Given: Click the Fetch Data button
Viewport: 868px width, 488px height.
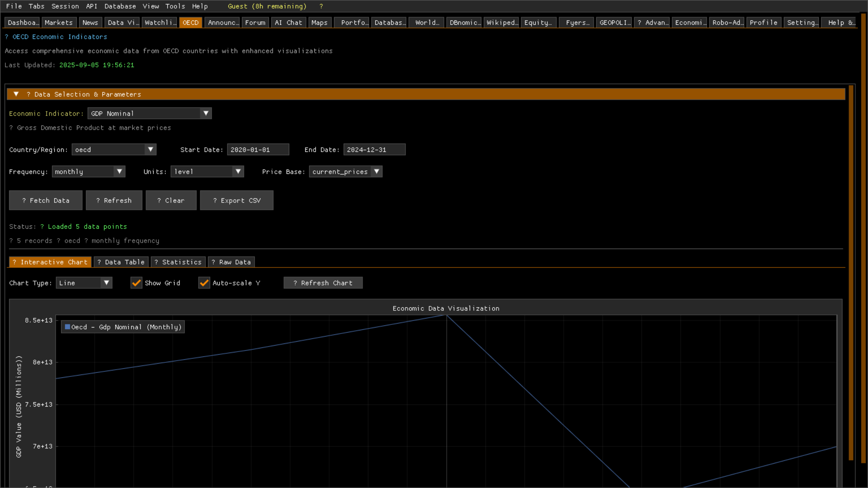Looking at the screenshot, I should tap(46, 200).
